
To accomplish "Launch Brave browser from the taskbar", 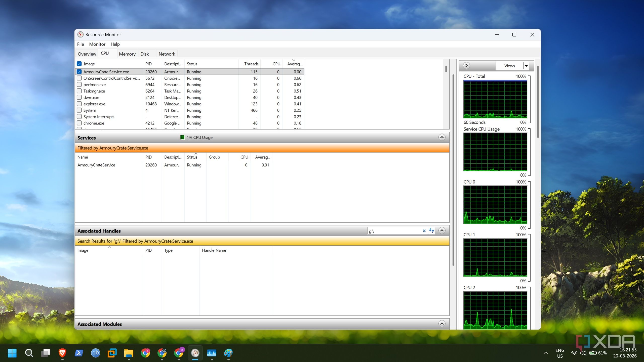I will [62, 353].
